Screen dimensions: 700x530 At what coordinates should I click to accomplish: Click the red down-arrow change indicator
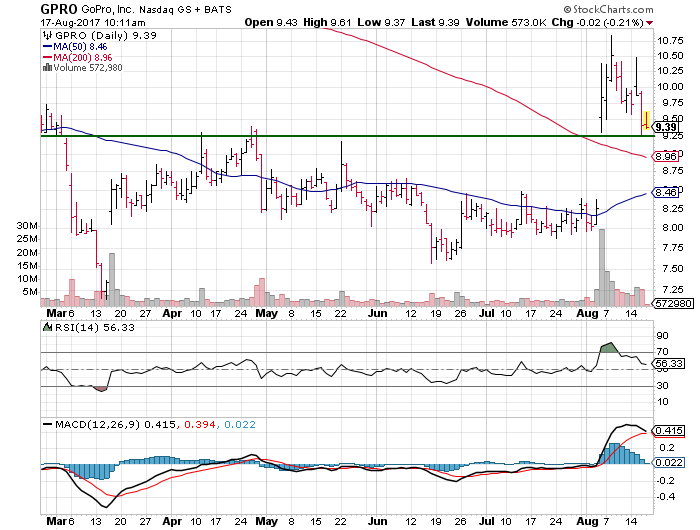[649, 23]
